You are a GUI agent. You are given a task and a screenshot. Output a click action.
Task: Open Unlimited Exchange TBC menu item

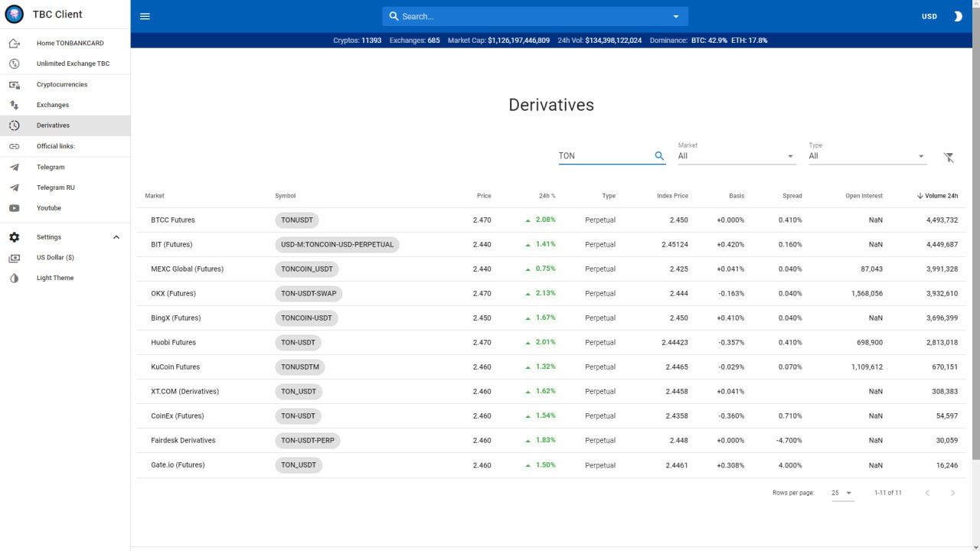(x=65, y=64)
